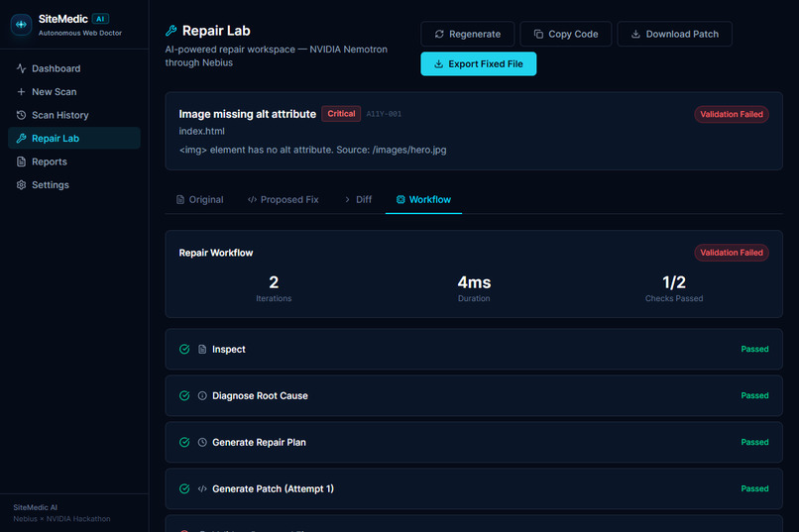Open Scan History in the sidebar
Viewport: 799px width, 532px height.
coord(74,115)
